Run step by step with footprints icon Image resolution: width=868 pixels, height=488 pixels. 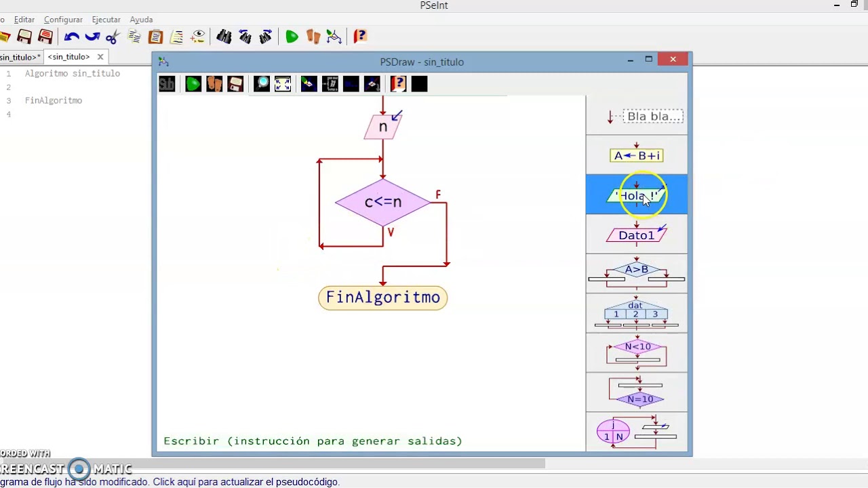[313, 37]
